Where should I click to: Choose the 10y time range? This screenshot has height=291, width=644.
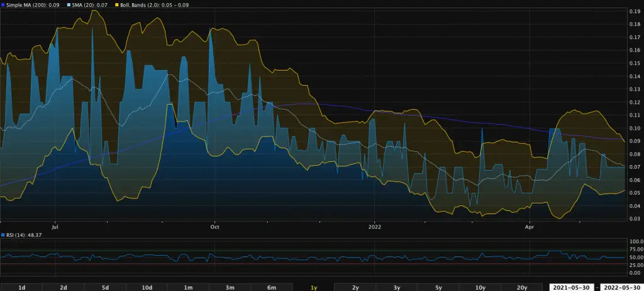pos(480,287)
